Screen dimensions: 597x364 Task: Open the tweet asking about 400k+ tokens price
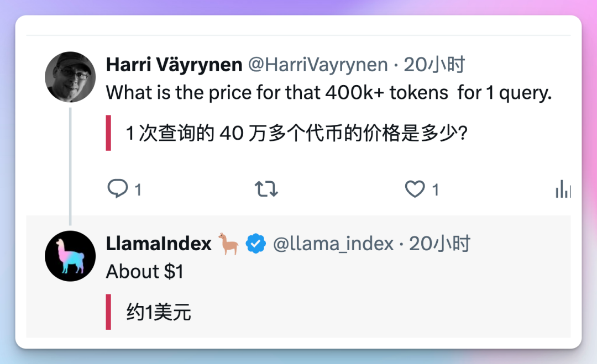[329, 92]
